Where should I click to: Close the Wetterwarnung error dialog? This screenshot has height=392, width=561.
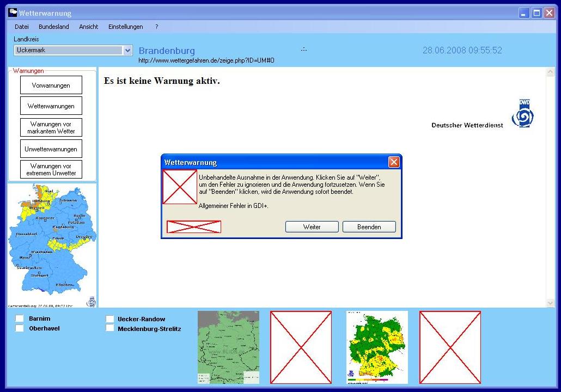394,162
